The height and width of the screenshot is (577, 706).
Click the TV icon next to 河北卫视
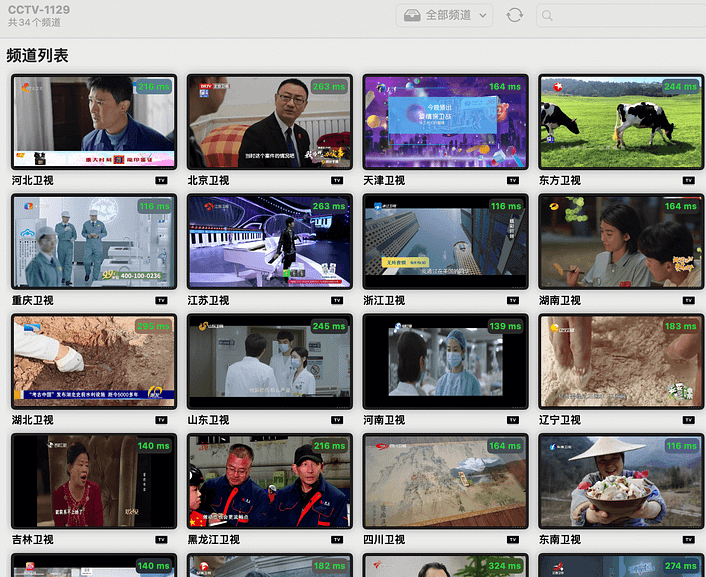click(161, 181)
